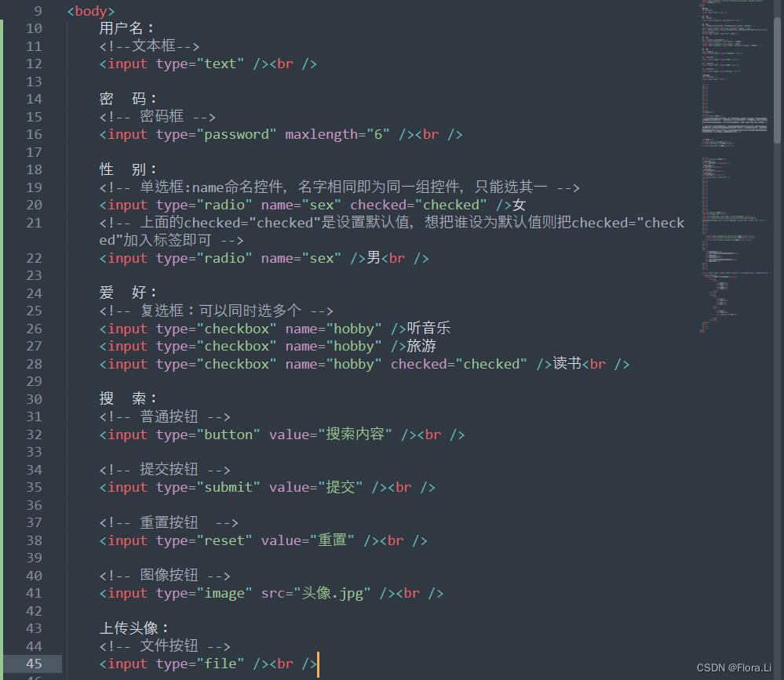The width and height of the screenshot is (784, 680).
Task: Click line number 12 in the gutter
Action: point(34,64)
